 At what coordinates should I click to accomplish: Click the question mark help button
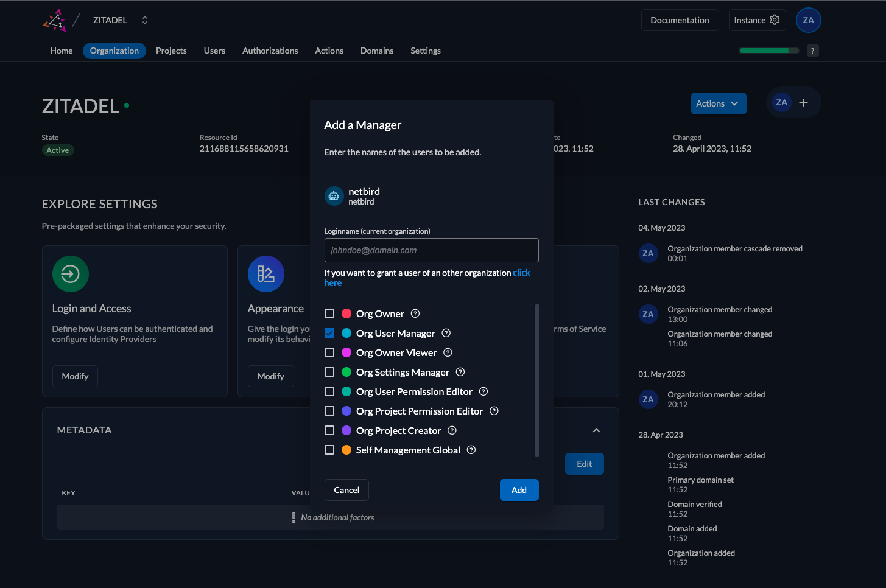(812, 51)
